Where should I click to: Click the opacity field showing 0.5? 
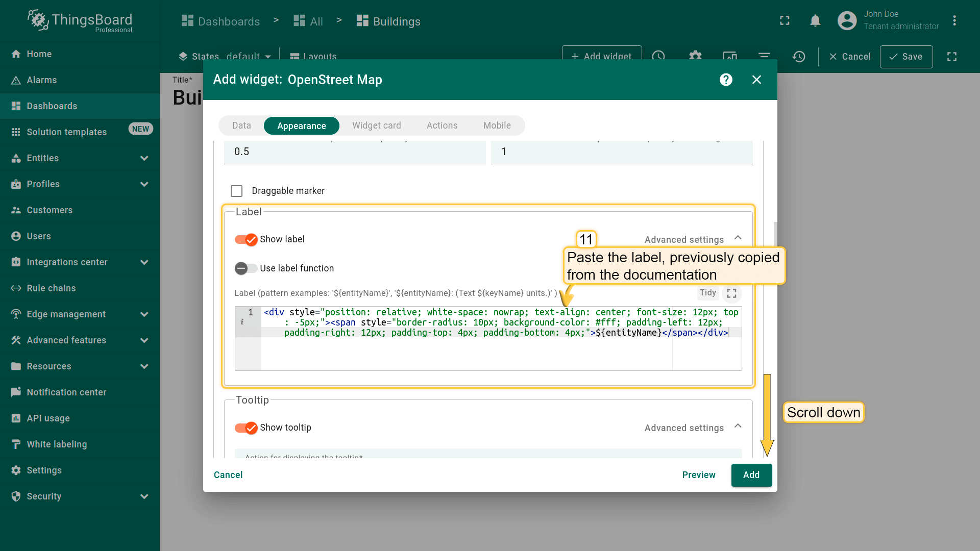[354, 152]
